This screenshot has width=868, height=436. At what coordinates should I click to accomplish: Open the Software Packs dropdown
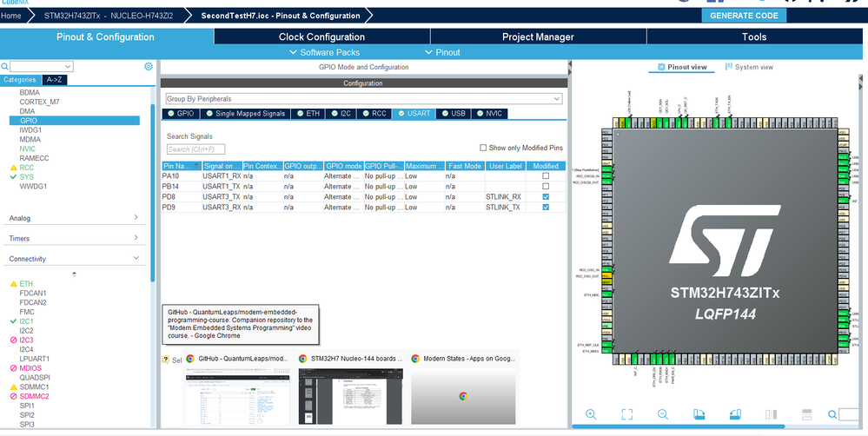point(324,53)
